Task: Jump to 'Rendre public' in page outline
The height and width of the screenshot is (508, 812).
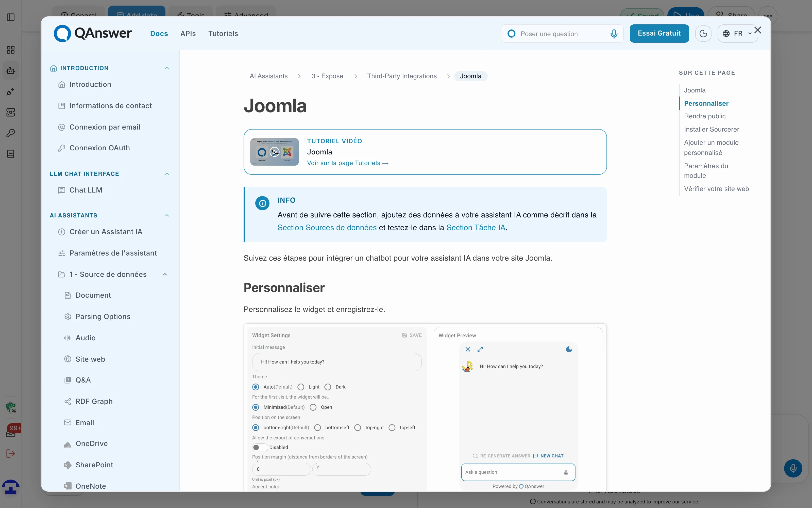Action: (x=705, y=116)
